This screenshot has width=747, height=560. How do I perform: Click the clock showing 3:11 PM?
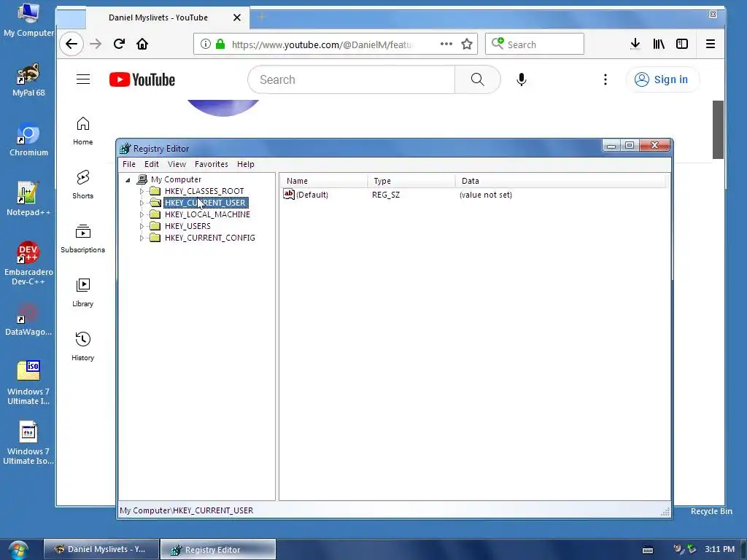point(720,549)
